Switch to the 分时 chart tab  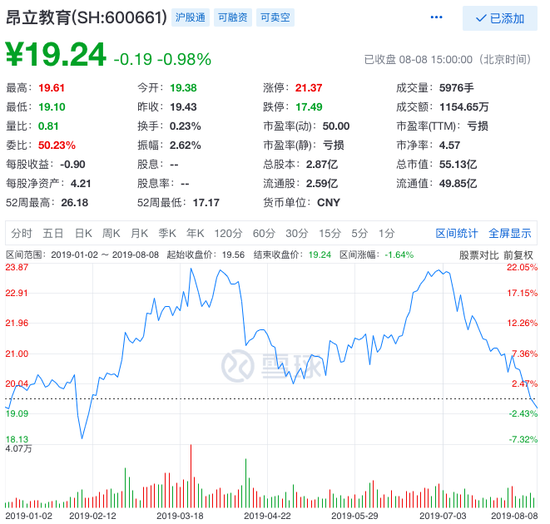point(21,233)
